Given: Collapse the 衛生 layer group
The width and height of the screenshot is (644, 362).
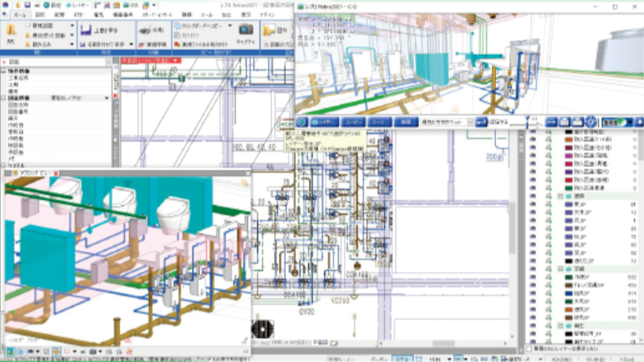Looking at the screenshot, I should coord(560,326).
